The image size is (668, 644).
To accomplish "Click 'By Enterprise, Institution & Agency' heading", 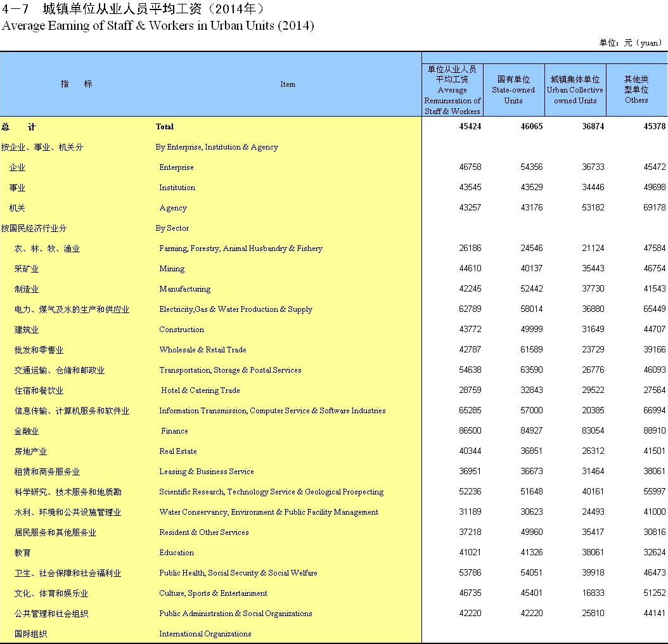I will [217, 147].
